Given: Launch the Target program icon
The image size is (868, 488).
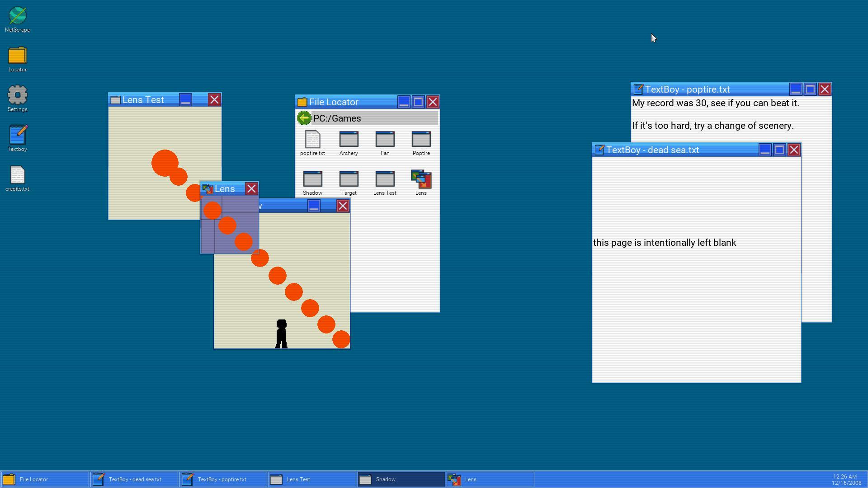Looking at the screenshot, I should 349,183.
